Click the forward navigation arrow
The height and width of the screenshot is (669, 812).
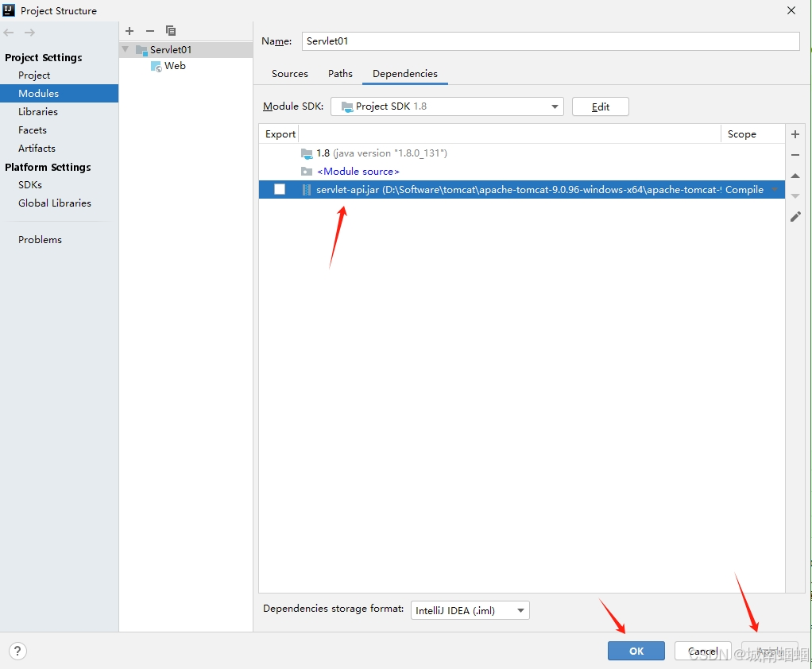[x=29, y=33]
